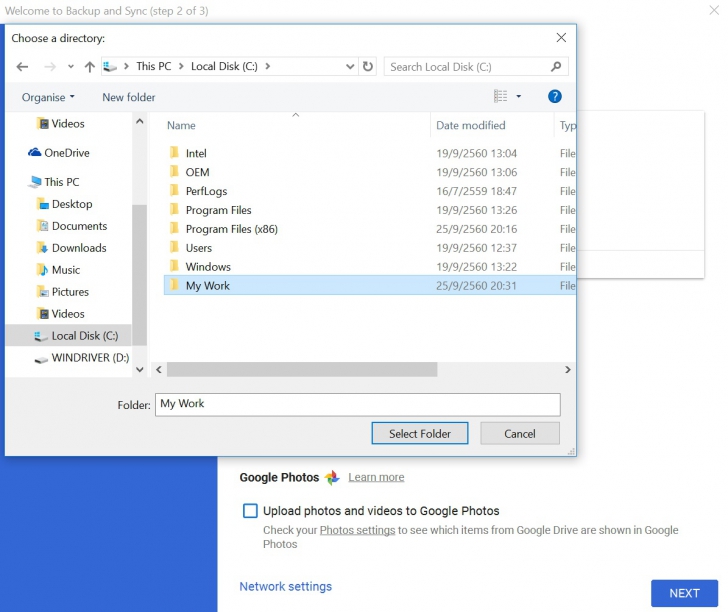The width and height of the screenshot is (728, 612).
Task: Click the search magnifier icon
Action: (x=556, y=67)
